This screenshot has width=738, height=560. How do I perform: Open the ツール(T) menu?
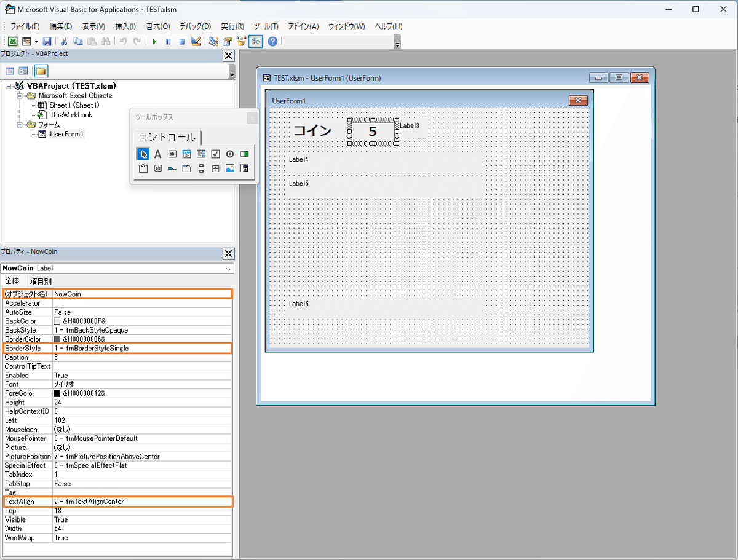(266, 26)
